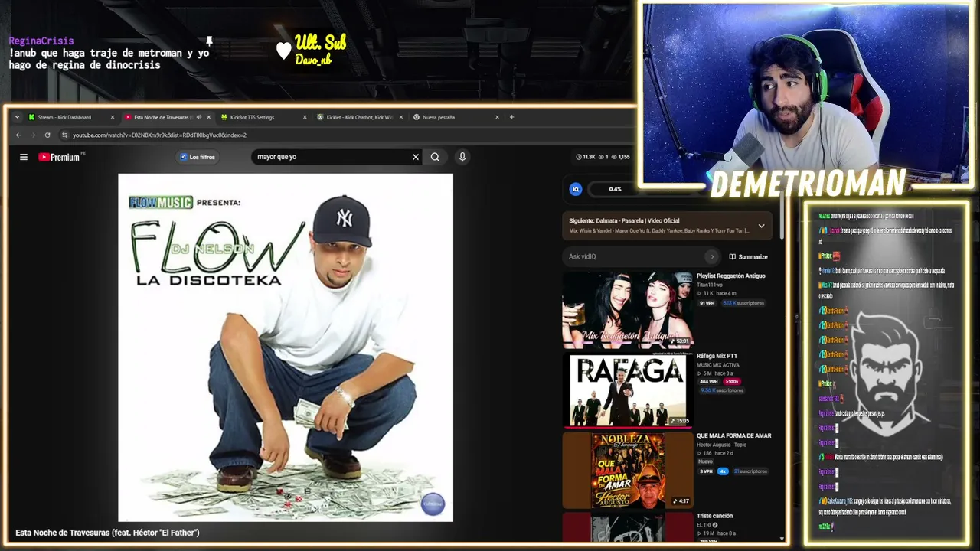Click the Flow La Discoteka album art
The image size is (980, 551).
tap(286, 347)
